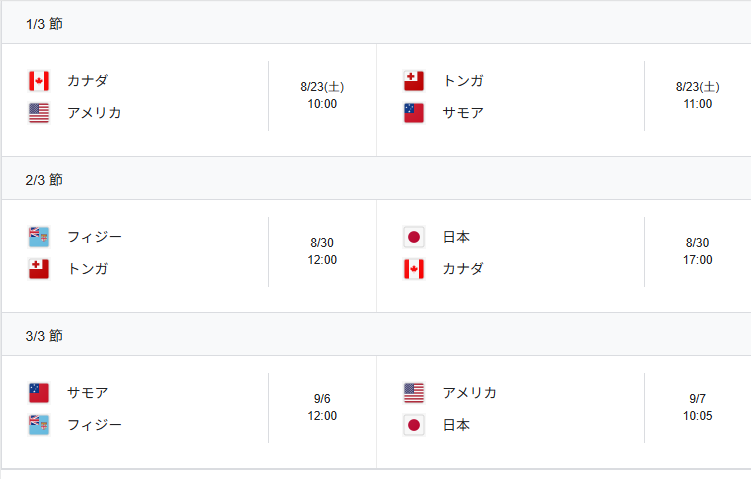This screenshot has width=751, height=479.
Task: Click the 8/30 12:00 match time
Action: (x=322, y=251)
